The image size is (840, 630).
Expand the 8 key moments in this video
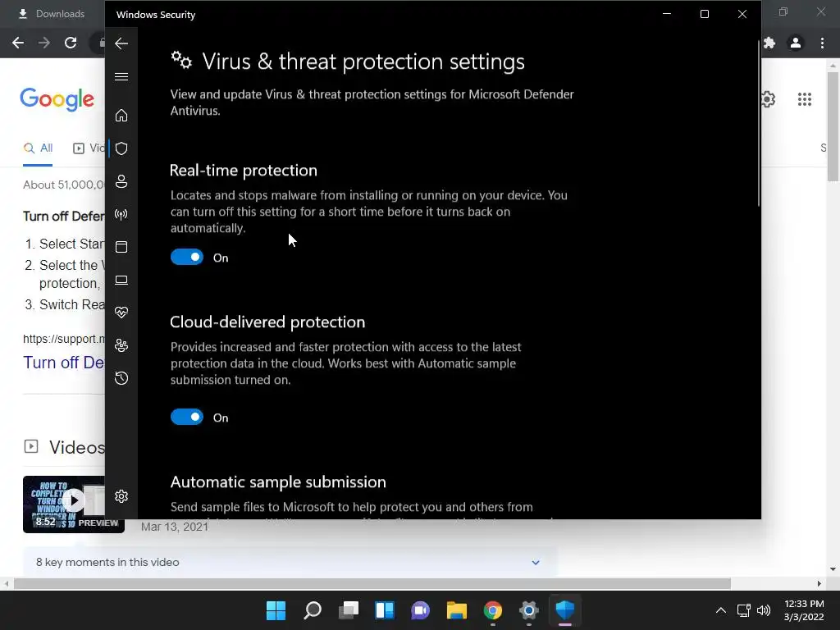(x=290, y=562)
